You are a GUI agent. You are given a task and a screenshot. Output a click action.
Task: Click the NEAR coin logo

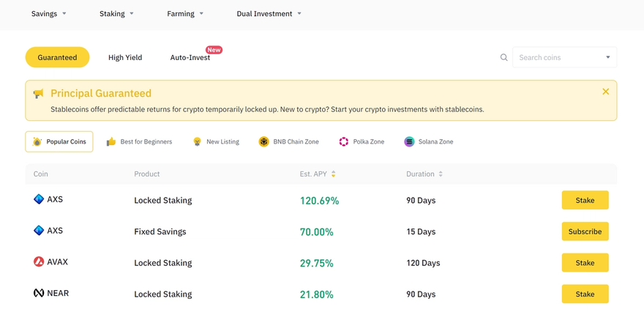pyautogui.click(x=39, y=293)
